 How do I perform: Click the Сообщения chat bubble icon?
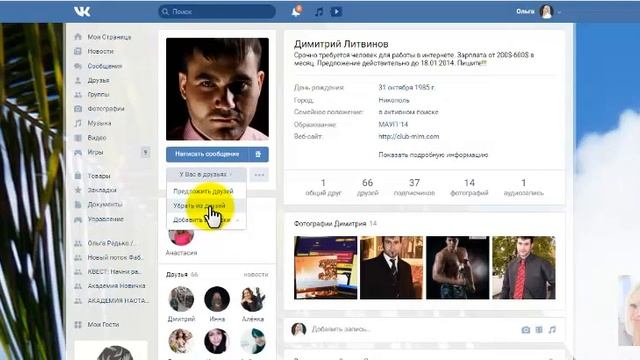tap(78, 66)
